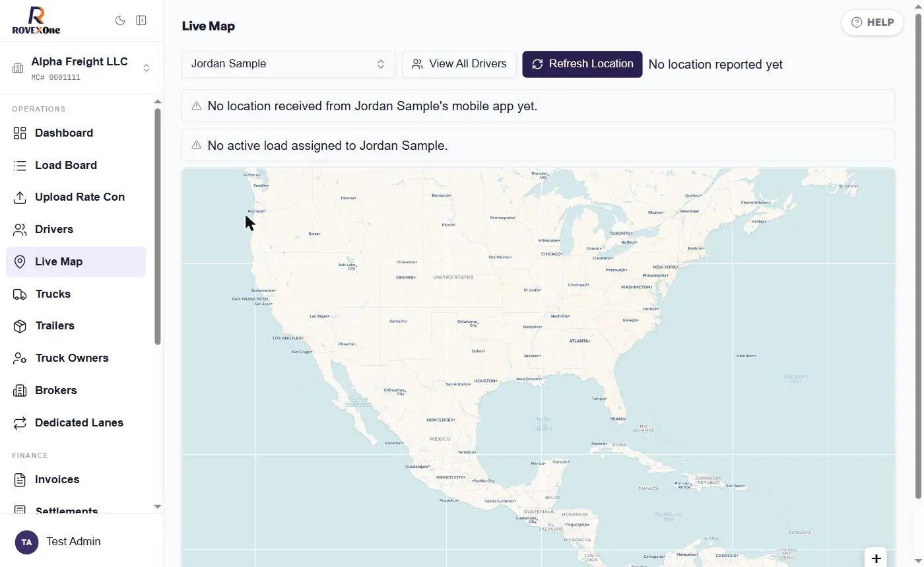Click the Invoices document icon

20,480
